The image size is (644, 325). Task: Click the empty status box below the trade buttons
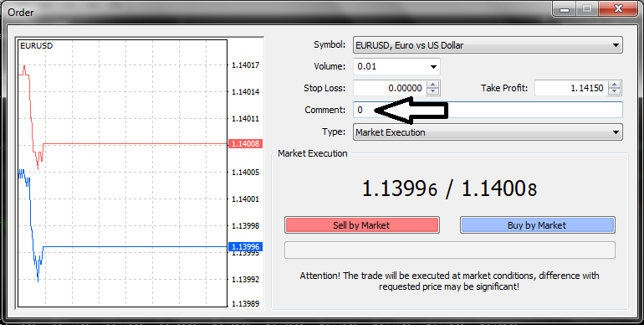450,250
